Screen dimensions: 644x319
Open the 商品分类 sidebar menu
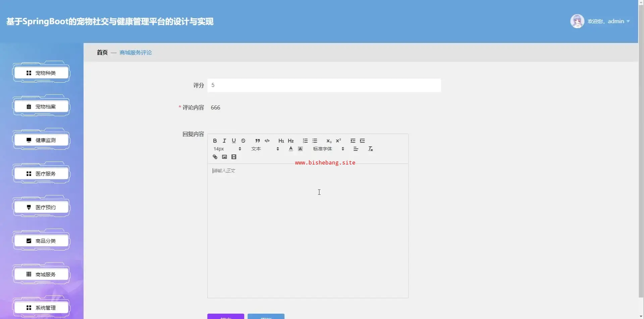point(41,241)
